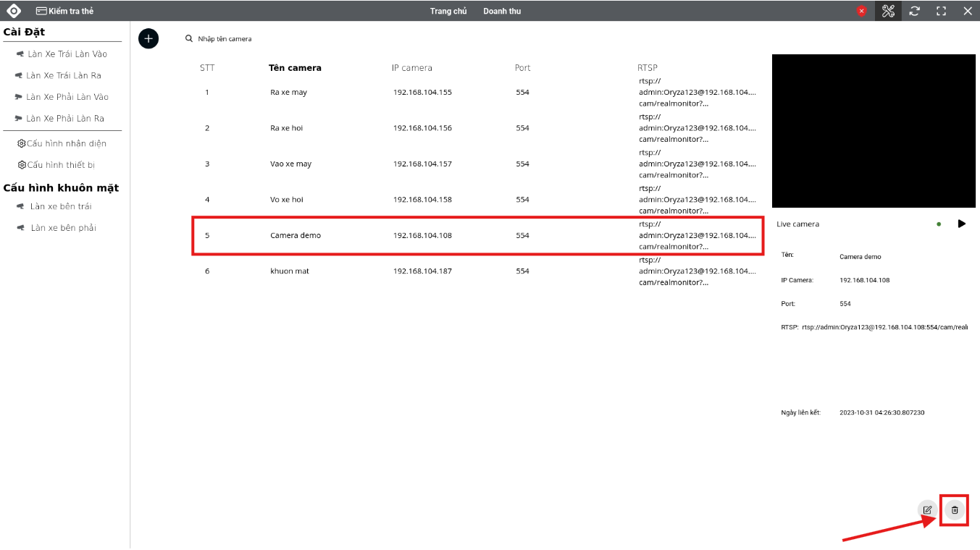Click the STT column header

tap(207, 68)
